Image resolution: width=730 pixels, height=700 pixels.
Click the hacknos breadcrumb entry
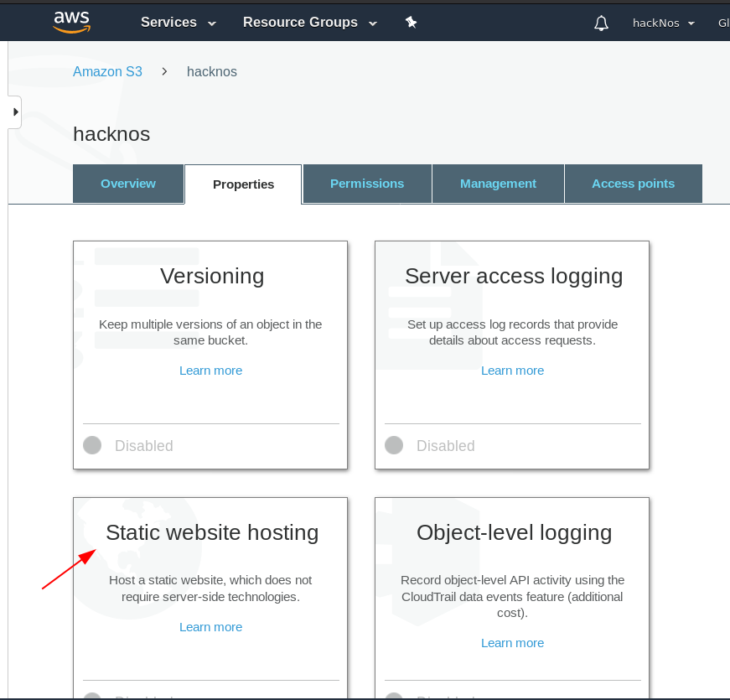212,72
